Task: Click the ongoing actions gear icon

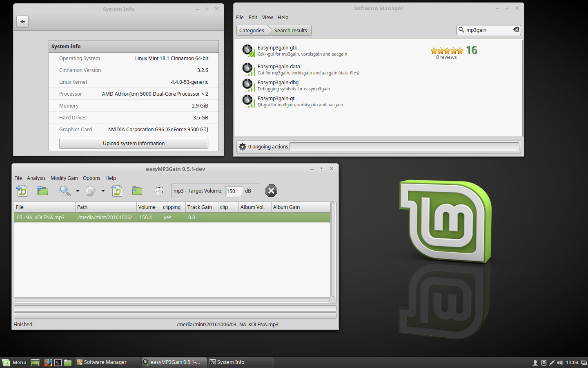Action: [x=243, y=147]
